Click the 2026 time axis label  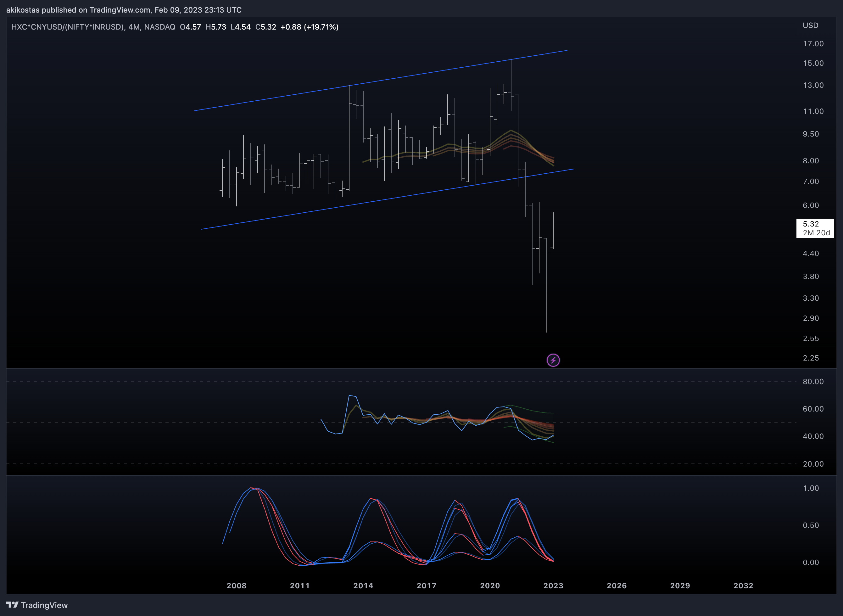click(617, 585)
